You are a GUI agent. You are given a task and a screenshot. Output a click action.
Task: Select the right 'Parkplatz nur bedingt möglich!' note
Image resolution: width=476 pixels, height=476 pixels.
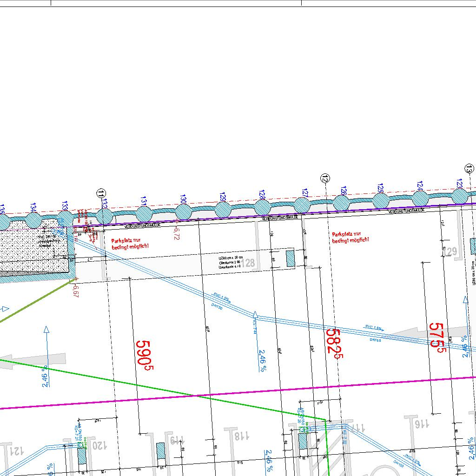[x=350, y=238]
